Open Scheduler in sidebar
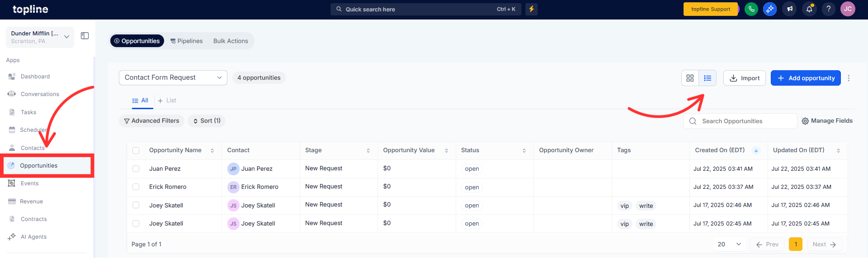868x259 pixels. click(x=33, y=130)
